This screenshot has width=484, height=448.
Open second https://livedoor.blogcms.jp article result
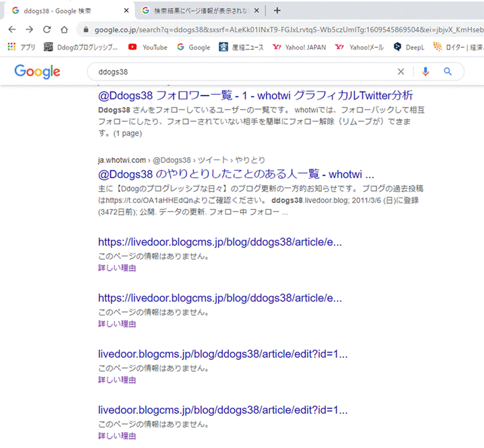[x=219, y=298]
